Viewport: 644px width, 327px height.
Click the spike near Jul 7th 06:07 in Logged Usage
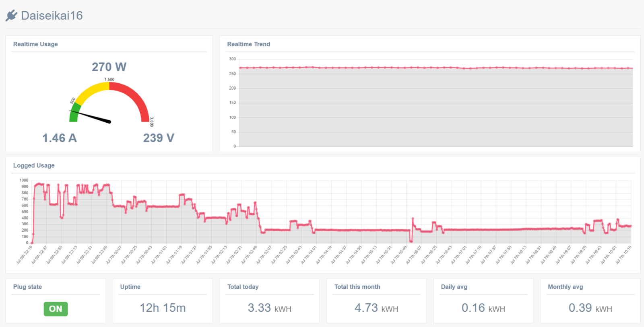pyautogui.click(x=413, y=219)
